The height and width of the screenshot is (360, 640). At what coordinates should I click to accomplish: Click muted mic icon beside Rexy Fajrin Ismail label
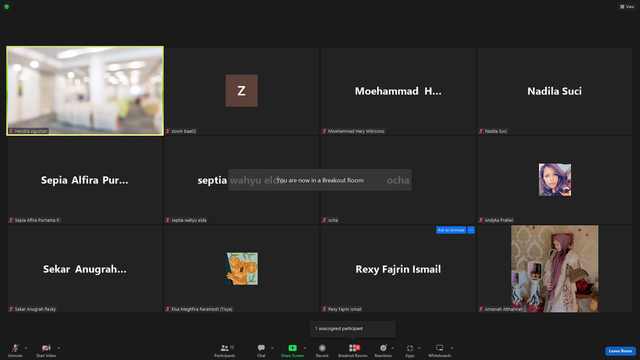tap(324, 309)
